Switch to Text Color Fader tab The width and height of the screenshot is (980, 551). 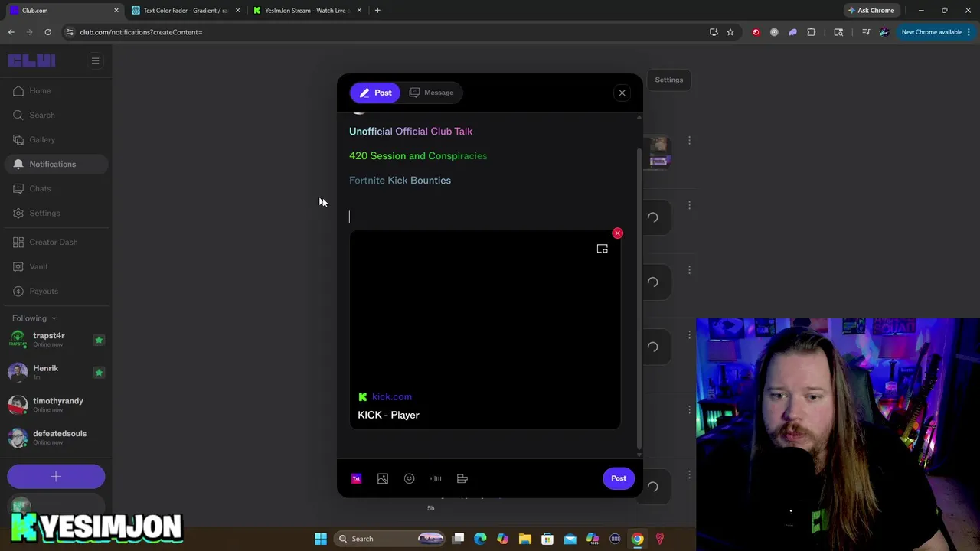coord(185,11)
